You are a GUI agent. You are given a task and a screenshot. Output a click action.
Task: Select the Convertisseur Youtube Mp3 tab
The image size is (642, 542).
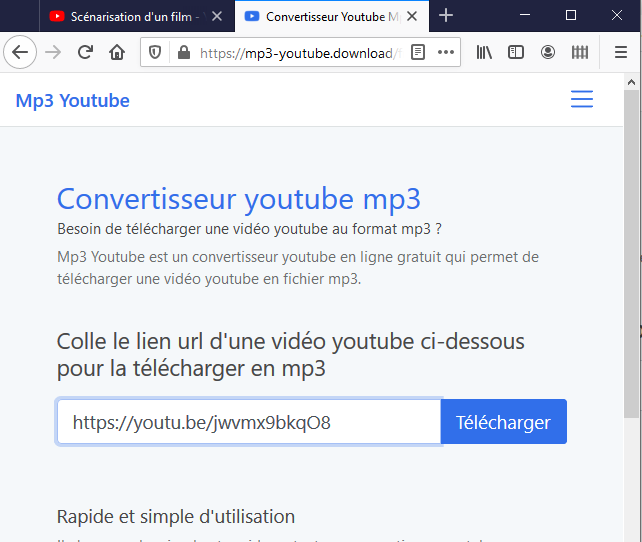click(332, 16)
